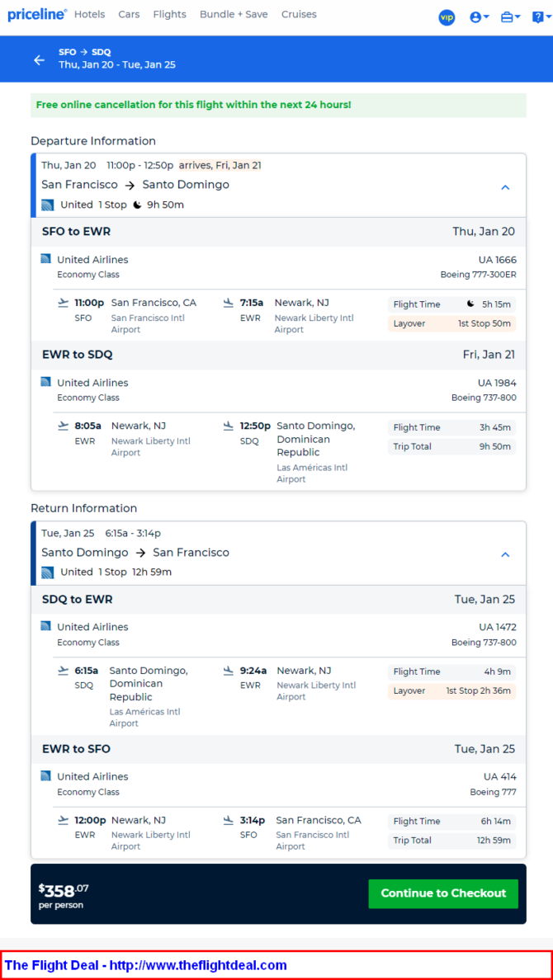This screenshot has height=980, width=553.
Task: Click takeoff icon next to 12:00p
Action: pos(63,820)
